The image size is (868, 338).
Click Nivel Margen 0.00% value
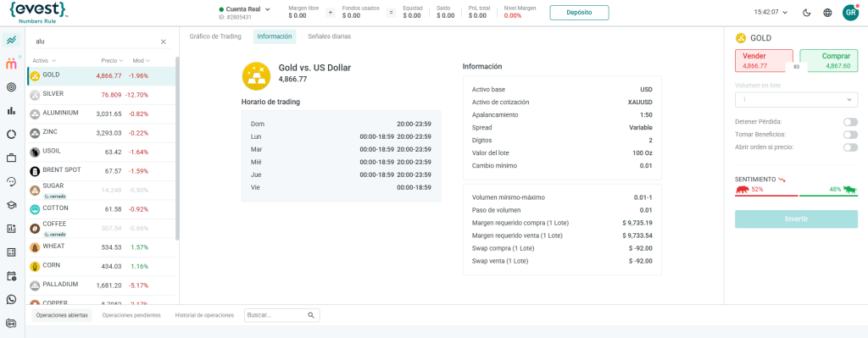(513, 16)
